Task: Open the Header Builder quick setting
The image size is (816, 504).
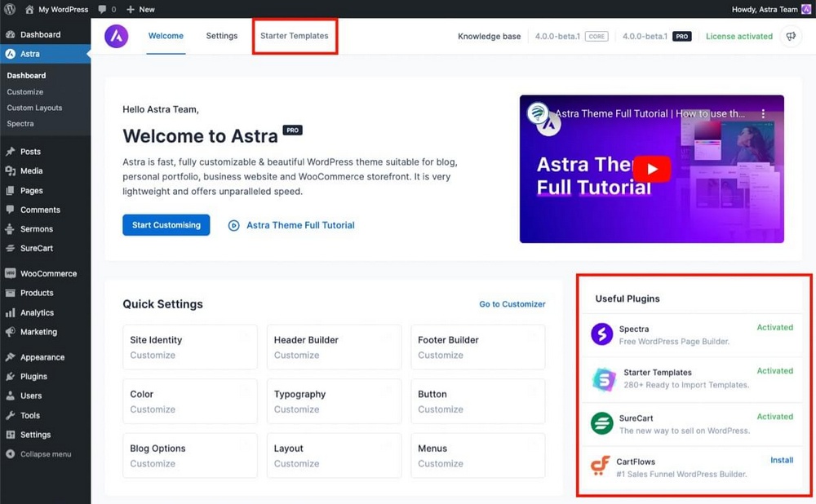Action: point(334,347)
